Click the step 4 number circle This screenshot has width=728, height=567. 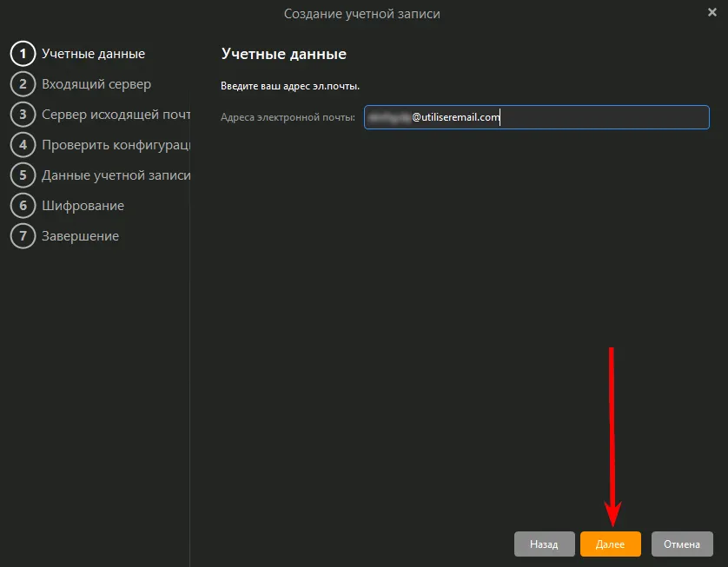pyautogui.click(x=23, y=145)
